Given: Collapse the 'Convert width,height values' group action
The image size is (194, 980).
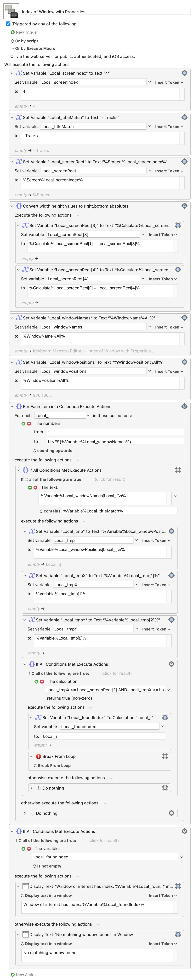Looking at the screenshot, I should 12,206.
